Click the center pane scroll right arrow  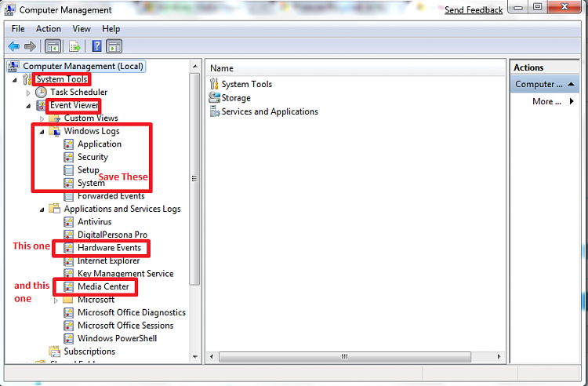click(x=499, y=357)
